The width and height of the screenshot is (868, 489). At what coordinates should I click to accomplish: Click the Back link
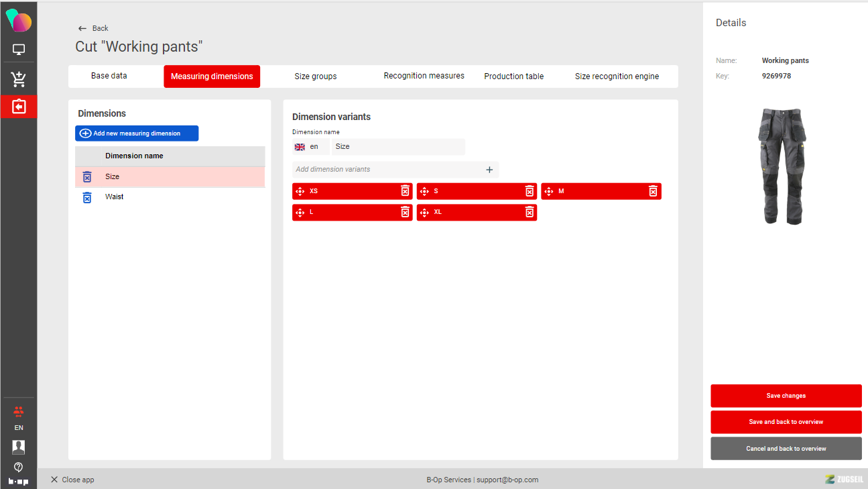point(93,28)
